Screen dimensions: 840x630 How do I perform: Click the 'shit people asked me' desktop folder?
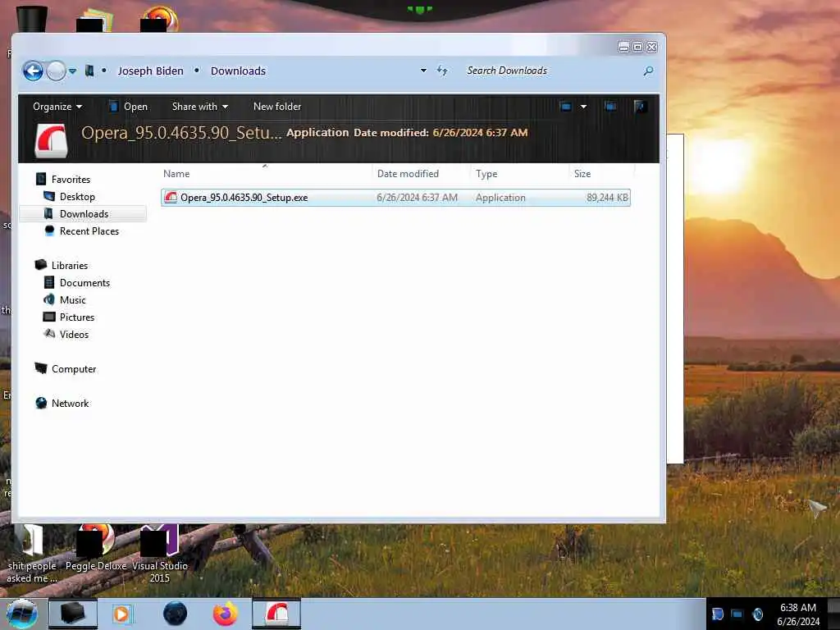(32, 555)
